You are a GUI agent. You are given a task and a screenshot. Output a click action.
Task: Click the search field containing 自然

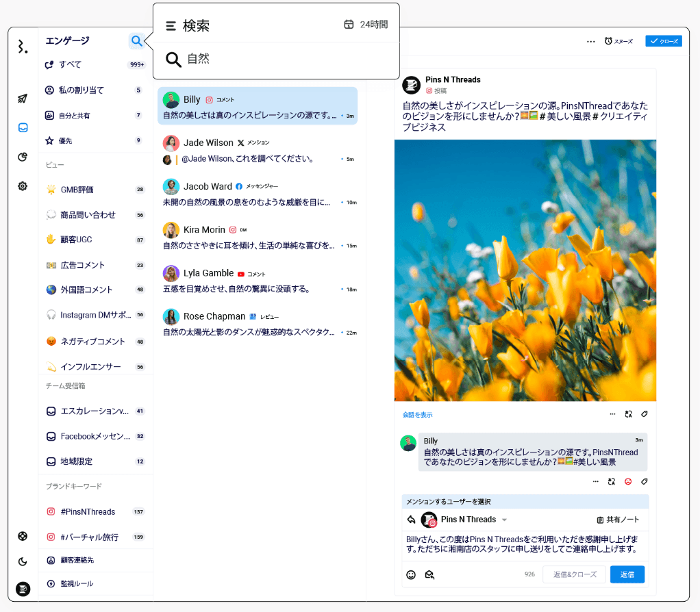click(274, 60)
